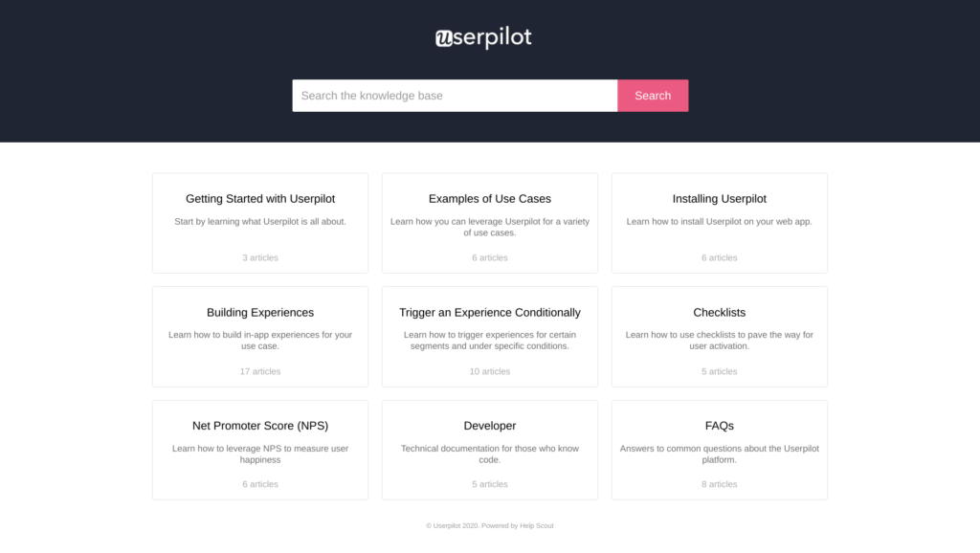Click the 8 articles label under FAQs
This screenshot has width=980, height=553.
719,484
